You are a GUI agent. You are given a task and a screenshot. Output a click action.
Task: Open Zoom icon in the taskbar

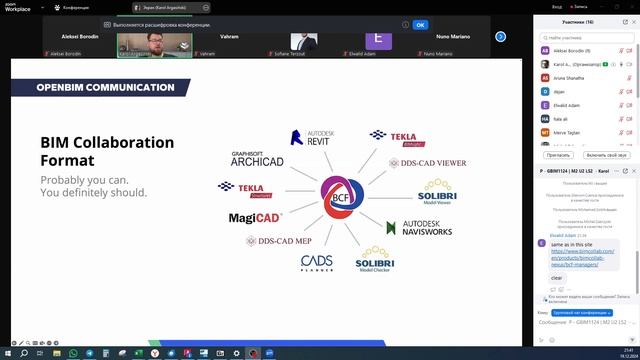pyautogui.click(x=269, y=353)
